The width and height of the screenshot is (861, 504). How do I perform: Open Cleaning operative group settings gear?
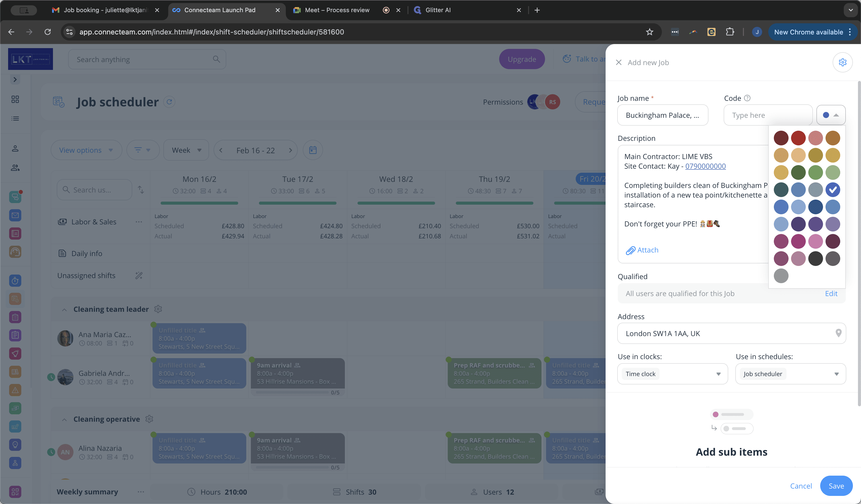click(149, 419)
